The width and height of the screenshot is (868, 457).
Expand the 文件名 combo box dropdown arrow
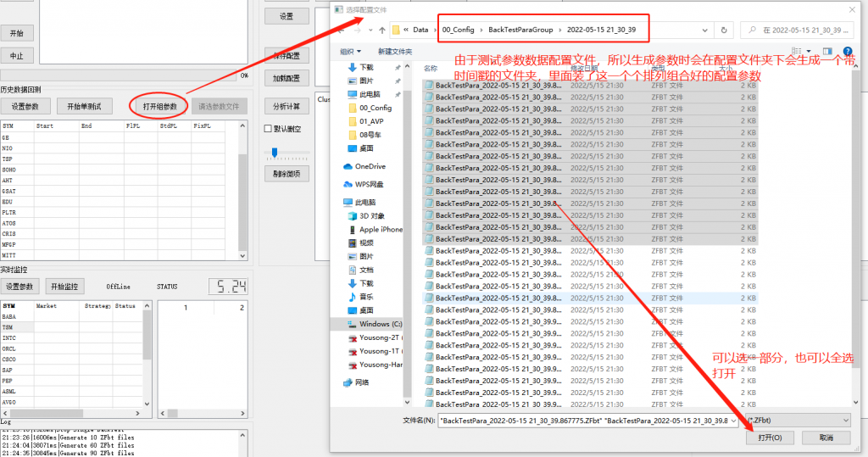pos(733,421)
